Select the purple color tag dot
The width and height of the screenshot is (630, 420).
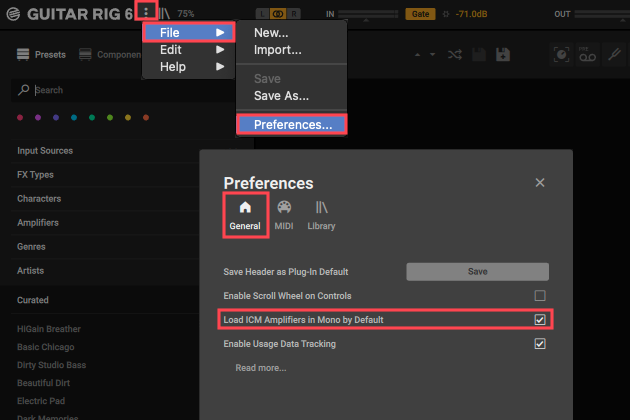tap(38, 117)
